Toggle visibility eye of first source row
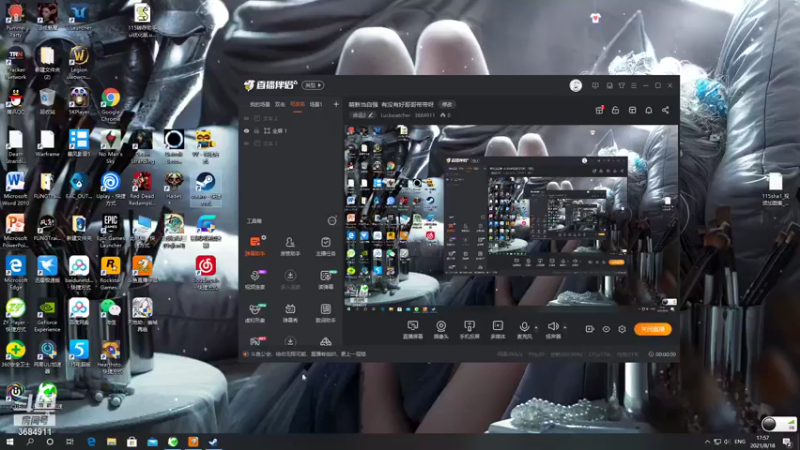The width and height of the screenshot is (800, 450). tap(246, 118)
